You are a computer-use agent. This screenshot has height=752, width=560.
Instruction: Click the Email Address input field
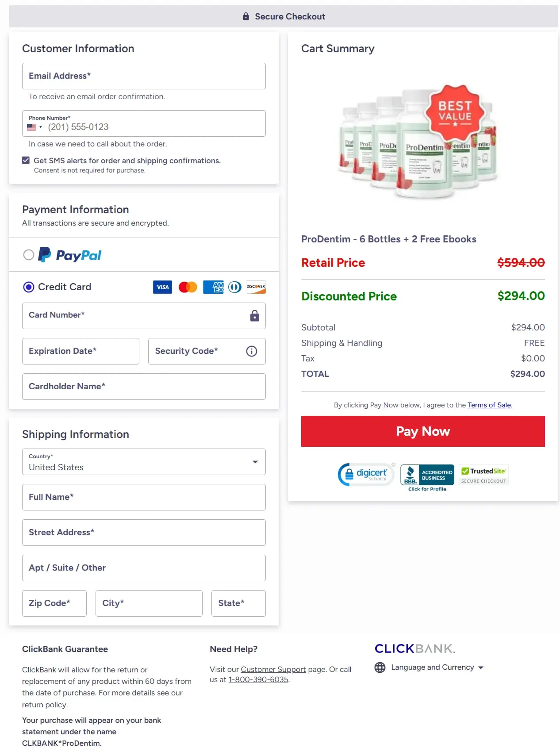(144, 76)
